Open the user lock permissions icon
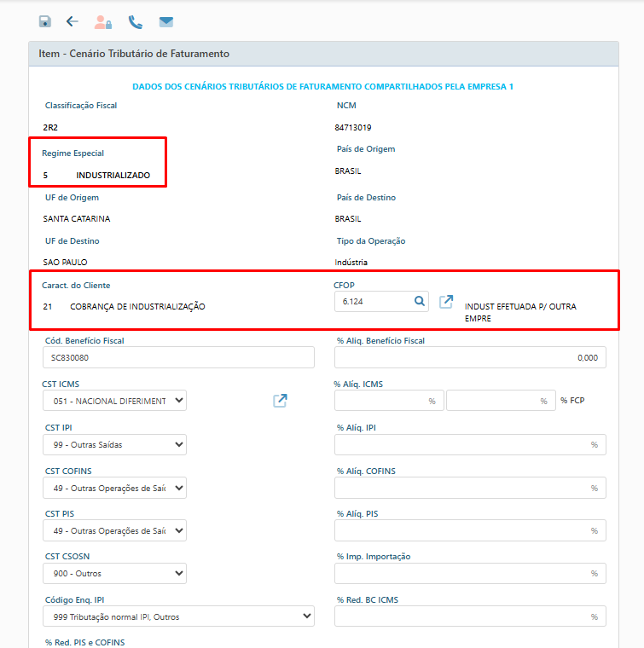Image resolution: width=644 pixels, height=648 pixels. 103,22
